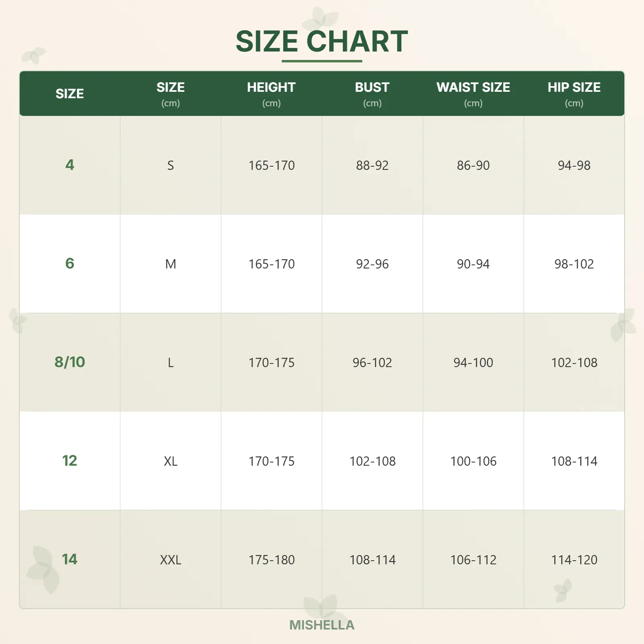This screenshot has height=644, width=644.
Task: Click waist value 100-106
Action: point(473,461)
